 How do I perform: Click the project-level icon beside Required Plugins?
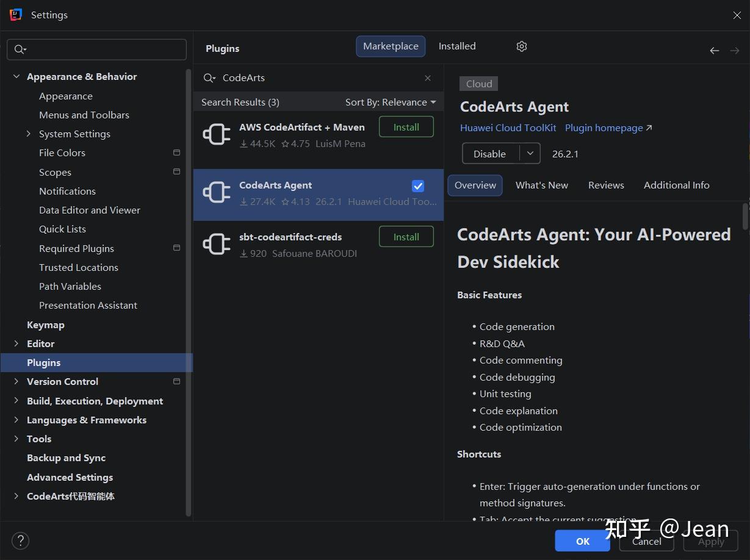coord(177,248)
